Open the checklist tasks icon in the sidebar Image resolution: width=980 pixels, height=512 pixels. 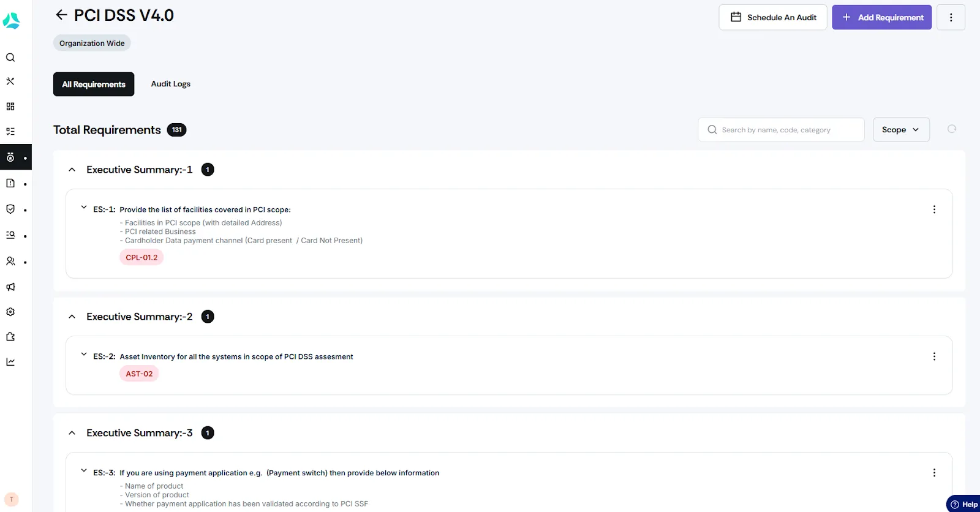tap(10, 131)
